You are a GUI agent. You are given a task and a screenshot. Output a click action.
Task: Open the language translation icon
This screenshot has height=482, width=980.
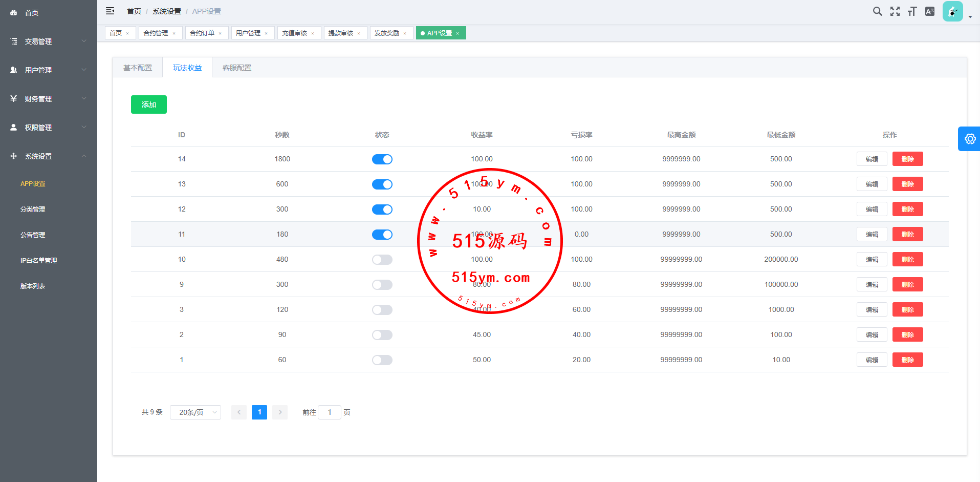(930, 11)
